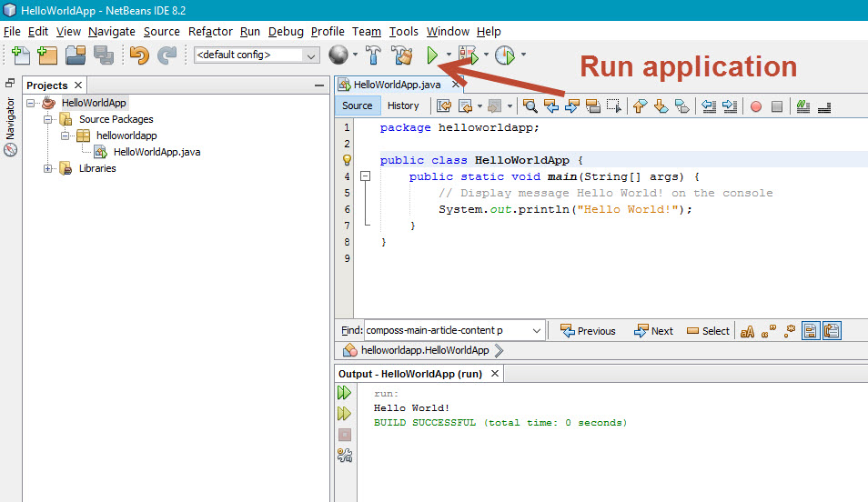
Task: Click the Redo arrow icon
Action: point(167,55)
